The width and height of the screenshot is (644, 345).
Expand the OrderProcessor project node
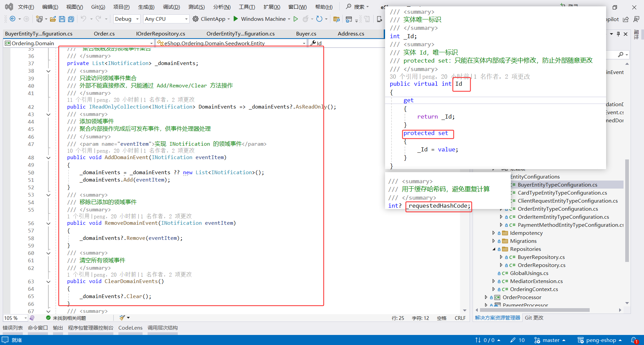486,297
